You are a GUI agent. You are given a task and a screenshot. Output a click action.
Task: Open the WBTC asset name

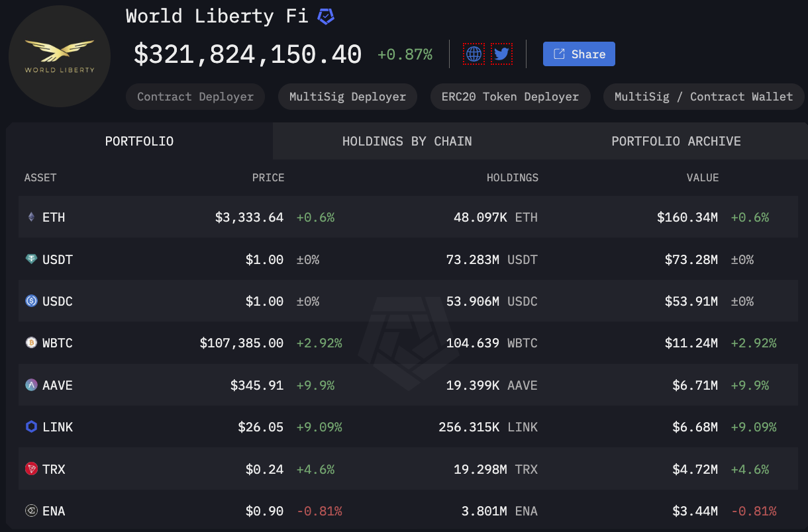click(58, 343)
